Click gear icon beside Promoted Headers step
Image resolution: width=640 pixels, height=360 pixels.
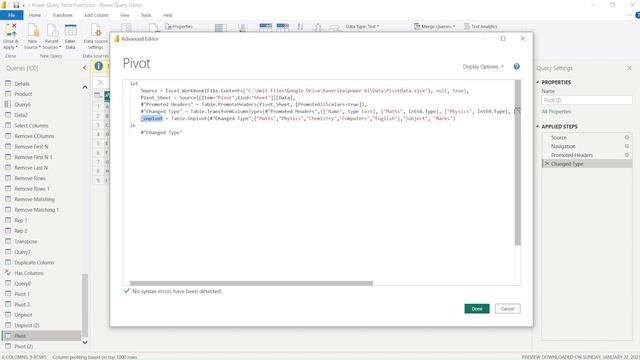627,155
